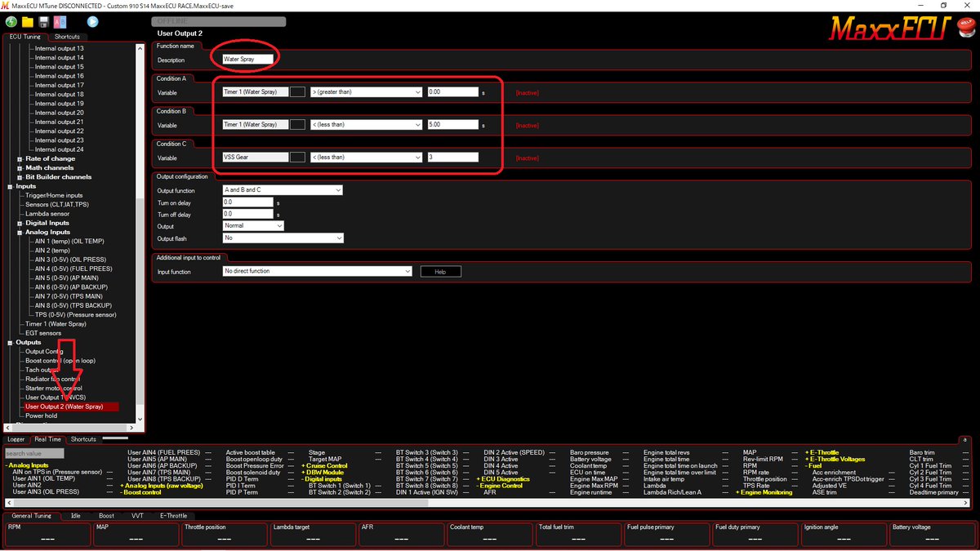Select Internal output 24 in the tree
Viewport: 980px width, 551px height.
point(60,149)
